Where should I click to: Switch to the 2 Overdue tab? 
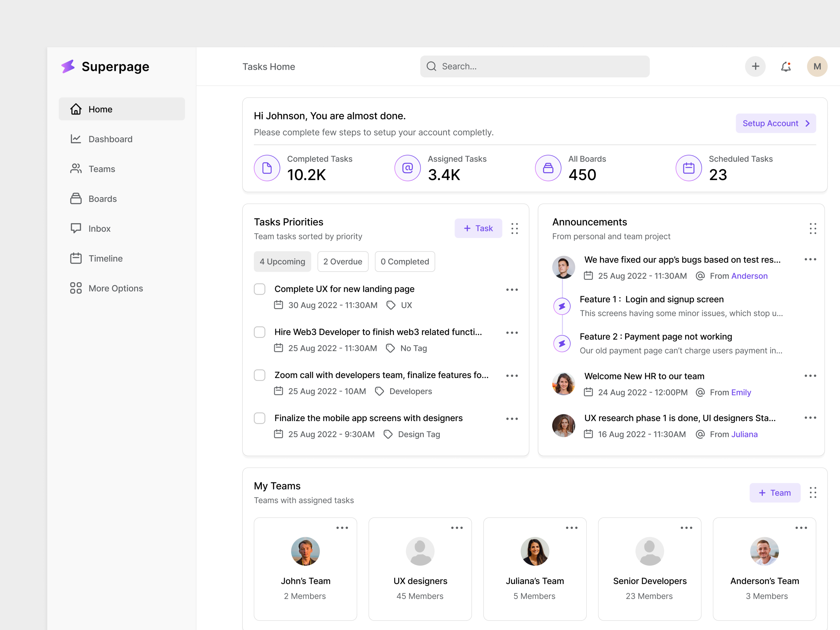coord(343,261)
